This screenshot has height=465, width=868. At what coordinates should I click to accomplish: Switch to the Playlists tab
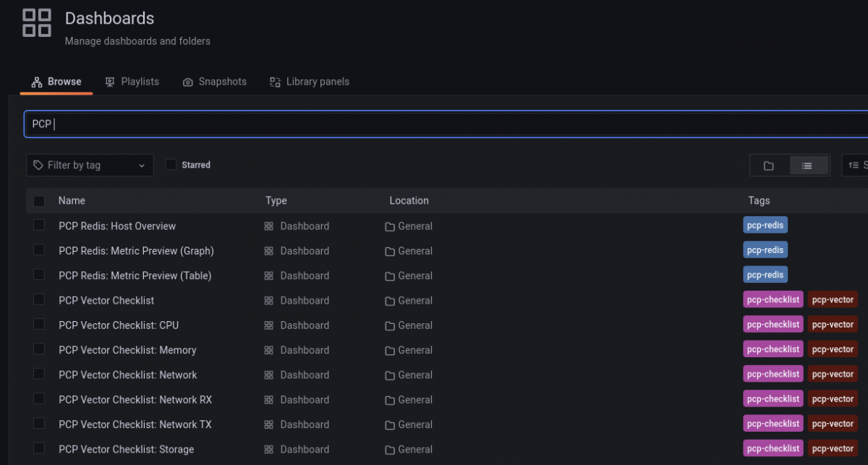coord(132,82)
